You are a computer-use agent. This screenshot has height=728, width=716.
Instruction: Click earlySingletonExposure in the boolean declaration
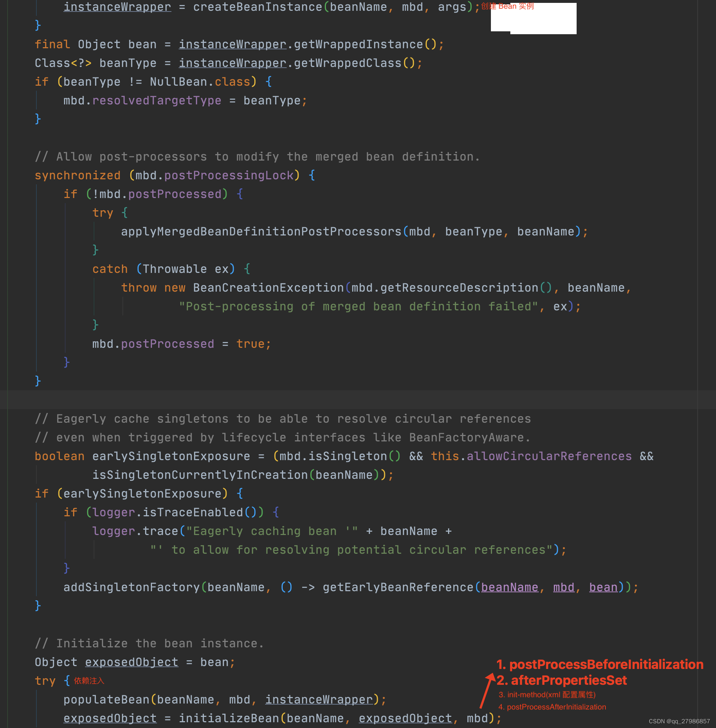[x=171, y=456]
